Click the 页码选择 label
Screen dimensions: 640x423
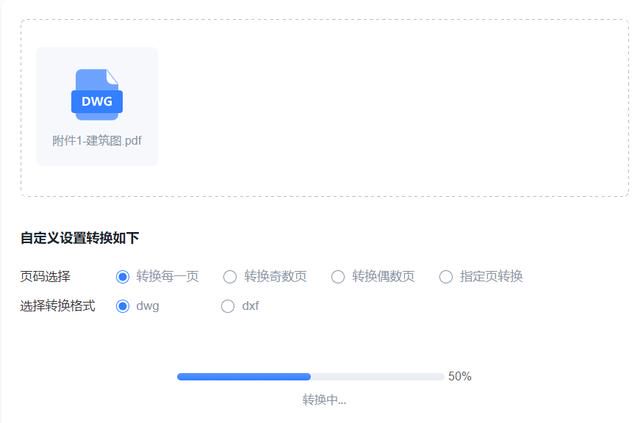click(x=45, y=276)
